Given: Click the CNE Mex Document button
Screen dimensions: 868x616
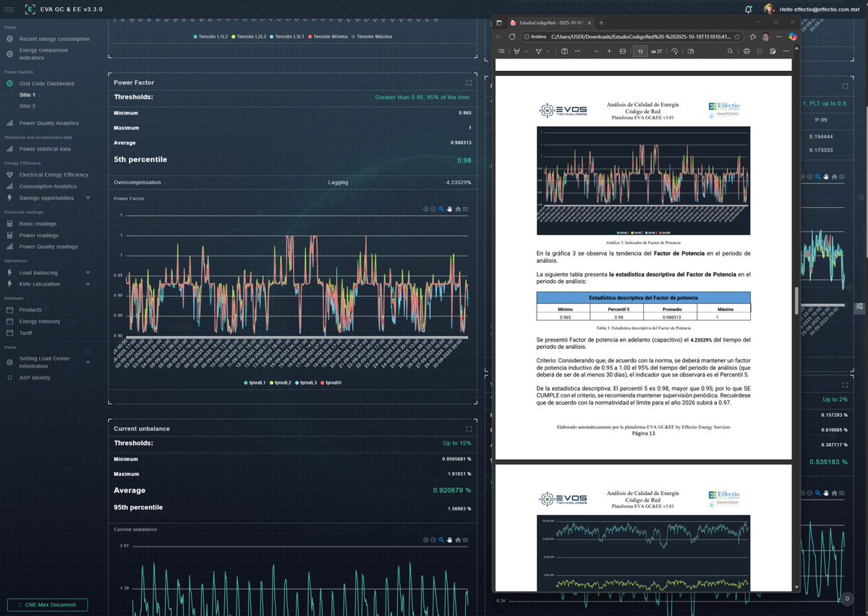Looking at the screenshot, I should 47,604.
